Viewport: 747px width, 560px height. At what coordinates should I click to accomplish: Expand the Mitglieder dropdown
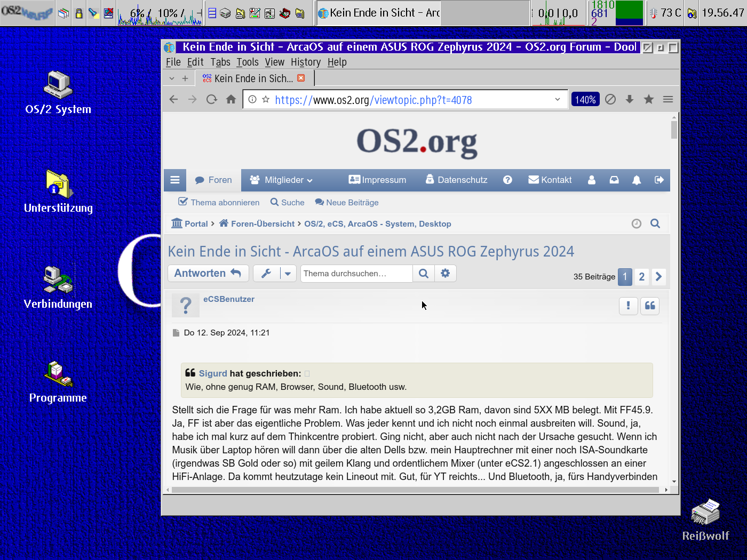281,180
